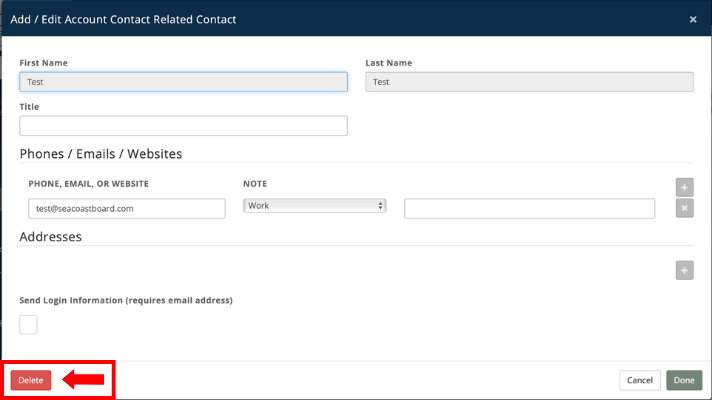This screenshot has height=400, width=712.
Task: Click the empty note field beside Work
Action: [529, 208]
